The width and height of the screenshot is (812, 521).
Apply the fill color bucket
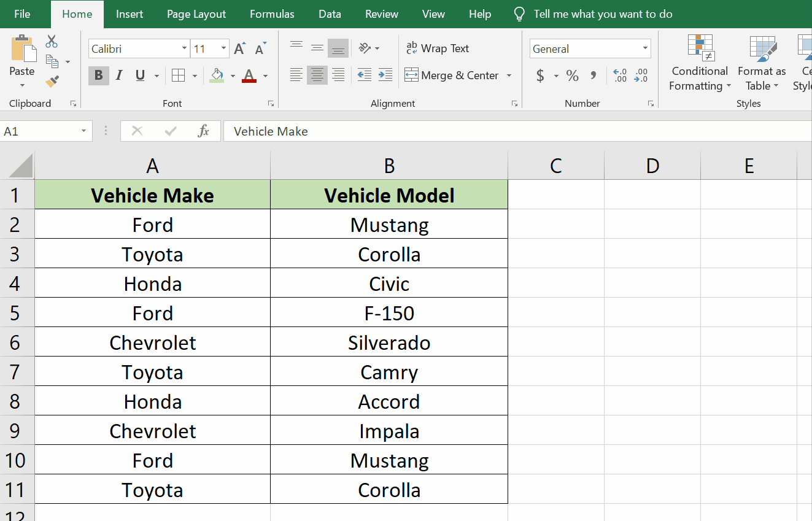(x=217, y=75)
